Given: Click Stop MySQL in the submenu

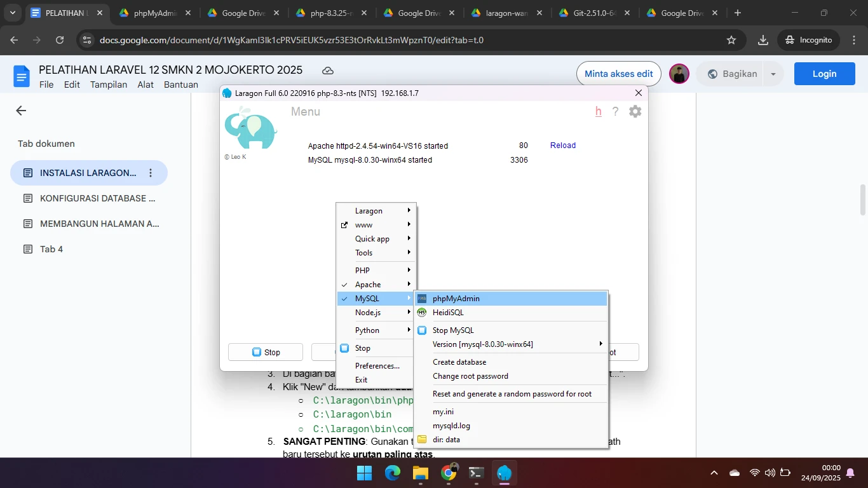Looking at the screenshot, I should tap(452, 330).
